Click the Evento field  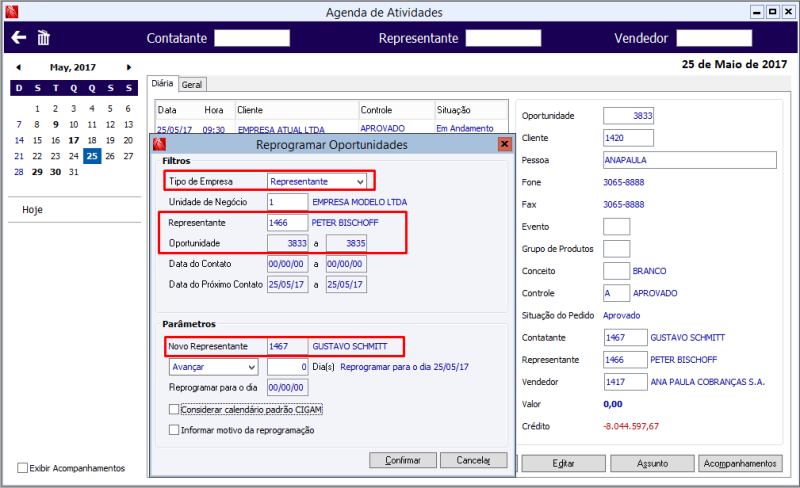click(616, 227)
